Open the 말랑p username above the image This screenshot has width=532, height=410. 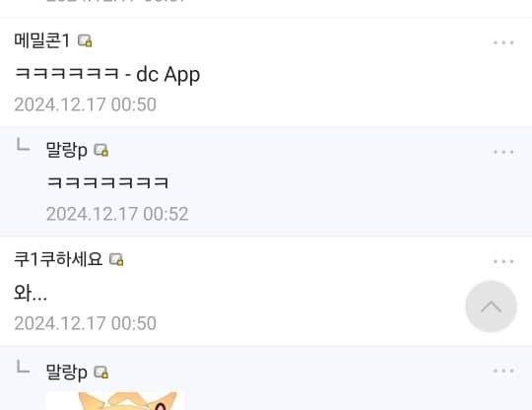[67, 372]
